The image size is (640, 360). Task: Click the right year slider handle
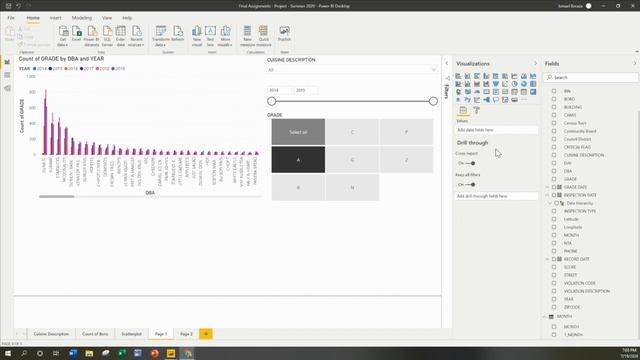coord(433,101)
